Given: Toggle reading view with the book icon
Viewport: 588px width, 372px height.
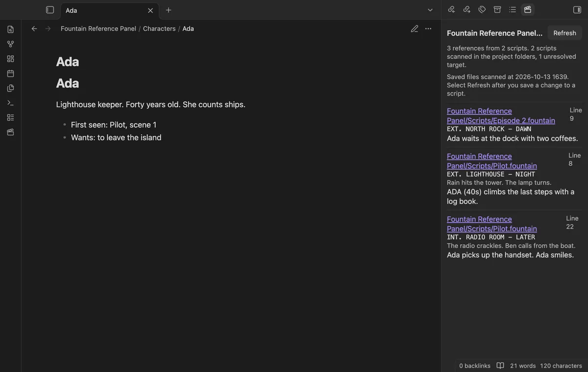Looking at the screenshot, I should tap(500, 366).
